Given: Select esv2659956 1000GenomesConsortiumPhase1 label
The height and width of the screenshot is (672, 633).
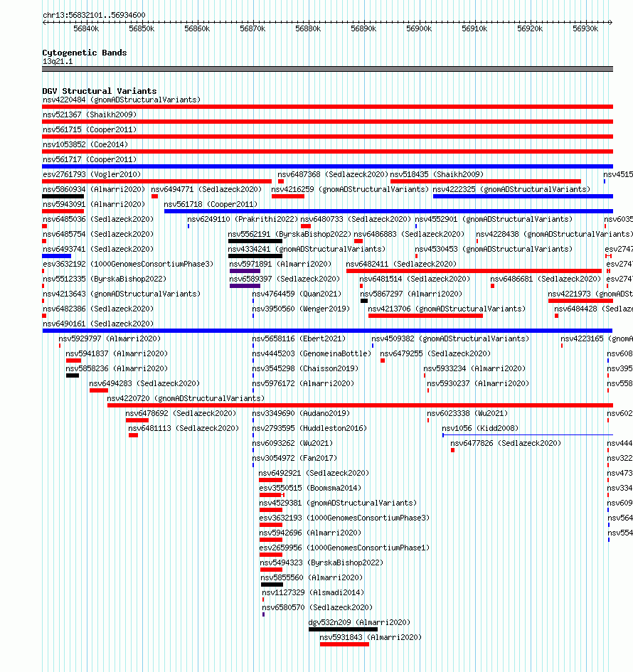Looking at the screenshot, I should (344, 548).
